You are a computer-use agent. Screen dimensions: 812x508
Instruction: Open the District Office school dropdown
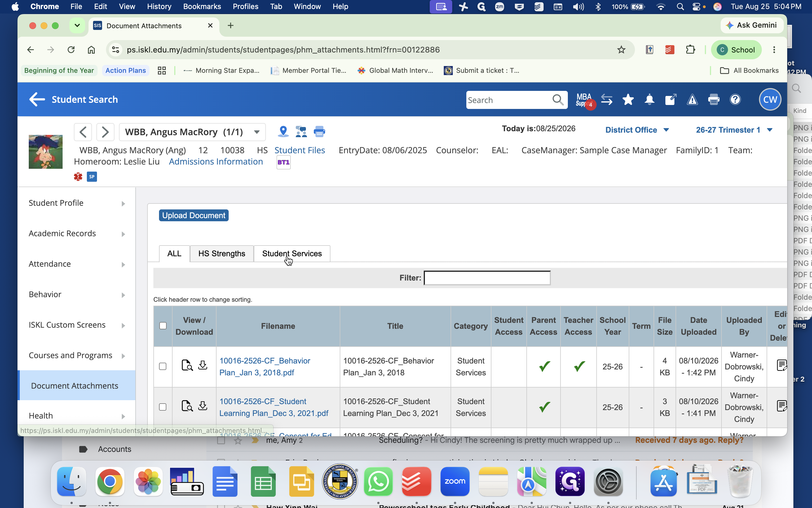point(637,130)
